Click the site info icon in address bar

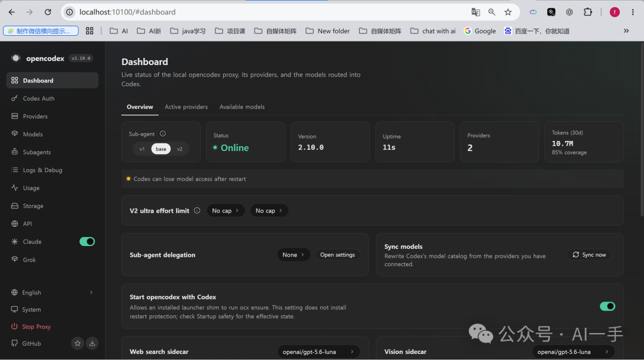70,12
